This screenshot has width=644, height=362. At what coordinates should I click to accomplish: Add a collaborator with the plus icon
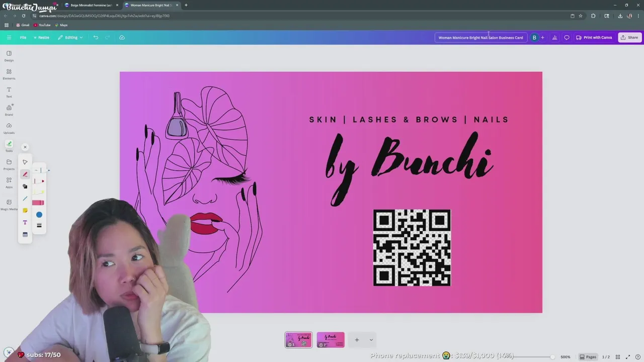point(542,37)
